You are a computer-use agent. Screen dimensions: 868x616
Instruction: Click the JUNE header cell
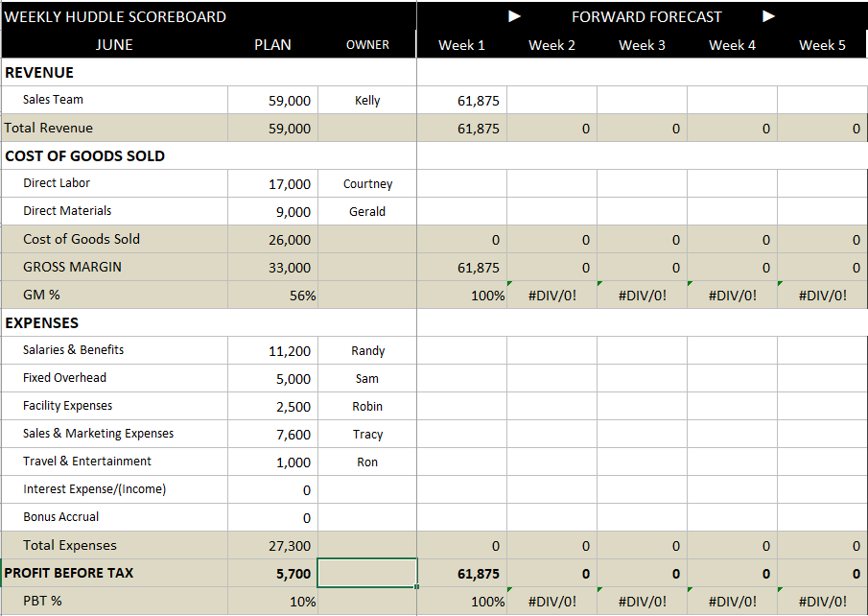tap(114, 44)
